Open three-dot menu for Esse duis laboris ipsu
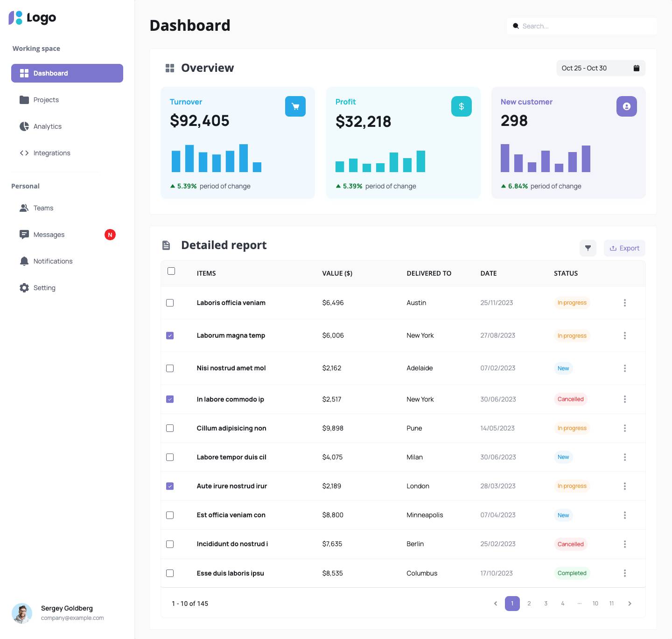The height and width of the screenshot is (639, 672). tap(624, 573)
